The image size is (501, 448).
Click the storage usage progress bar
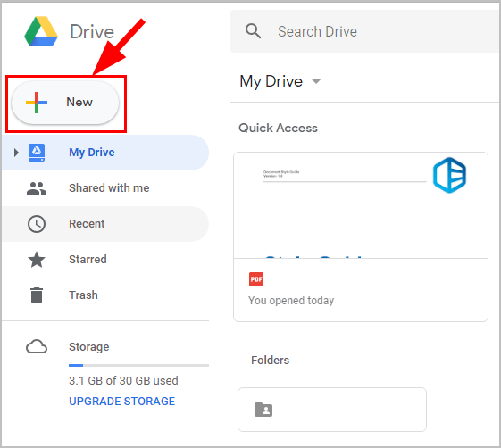coord(138,365)
